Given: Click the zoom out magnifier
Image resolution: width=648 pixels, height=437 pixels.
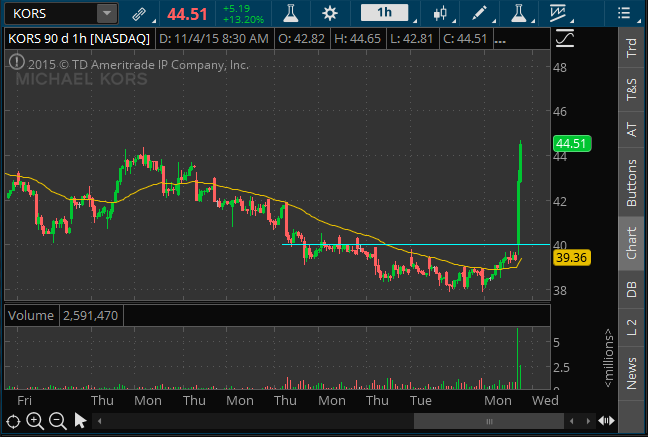Looking at the screenshot, I should click(x=58, y=421).
